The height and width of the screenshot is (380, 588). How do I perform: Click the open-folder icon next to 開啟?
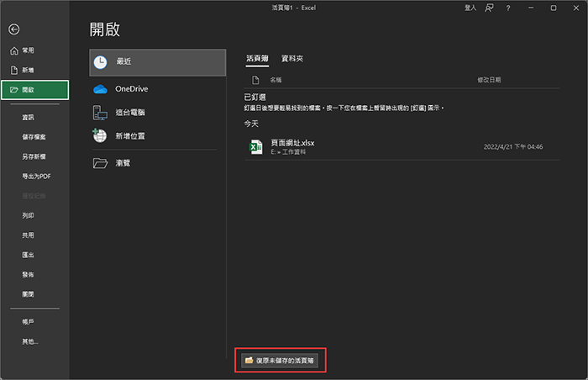coord(14,90)
